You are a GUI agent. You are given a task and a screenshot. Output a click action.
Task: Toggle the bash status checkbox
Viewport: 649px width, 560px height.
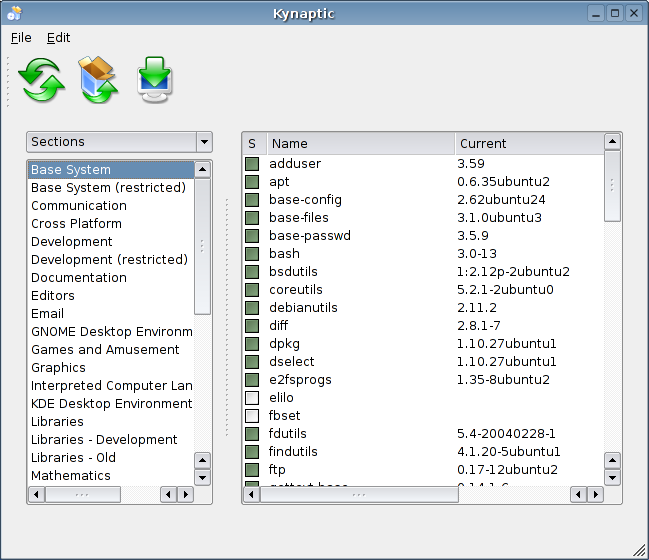click(252, 253)
